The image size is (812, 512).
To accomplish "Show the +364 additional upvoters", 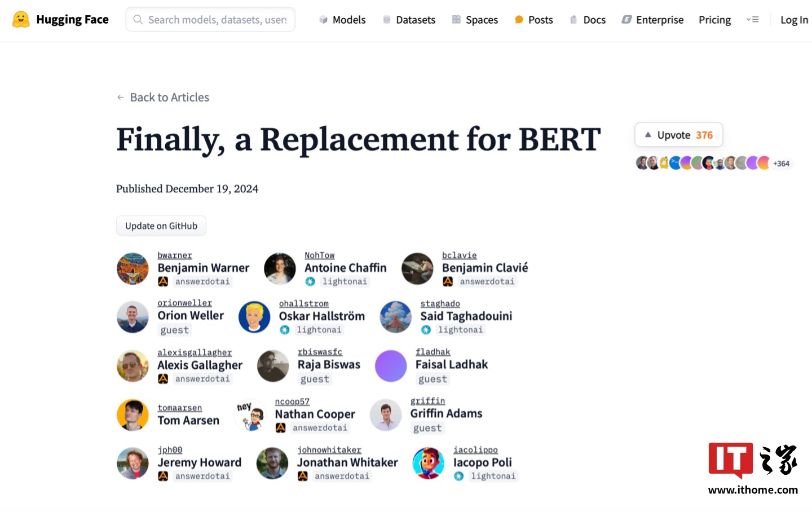I will coord(781,164).
